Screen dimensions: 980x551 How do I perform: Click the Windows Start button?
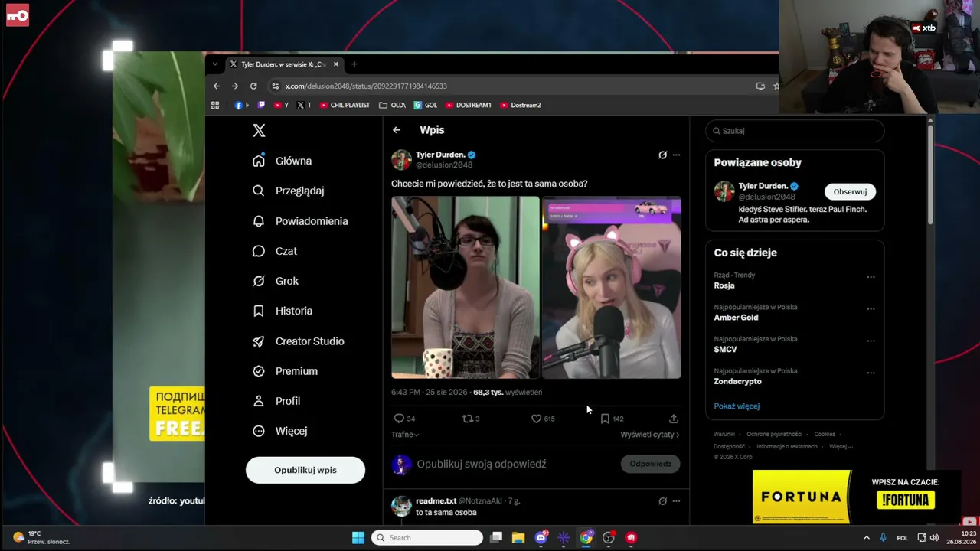tap(358, 538)
